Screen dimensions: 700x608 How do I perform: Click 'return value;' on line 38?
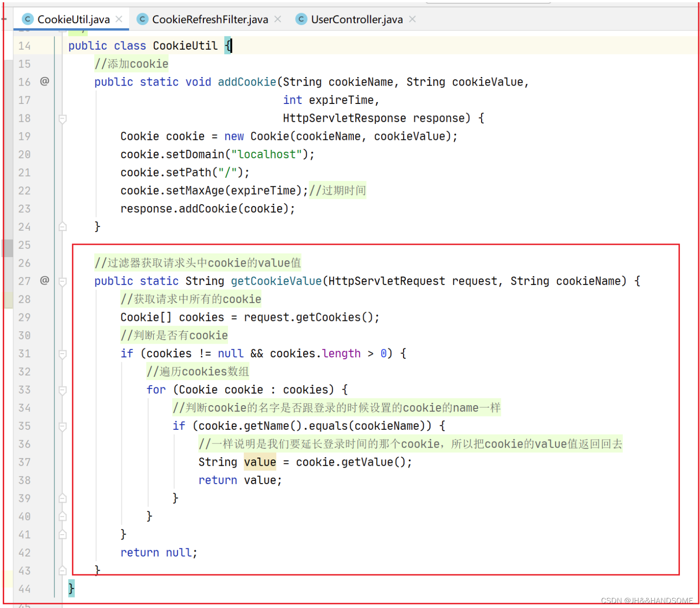tap(240, 480)
